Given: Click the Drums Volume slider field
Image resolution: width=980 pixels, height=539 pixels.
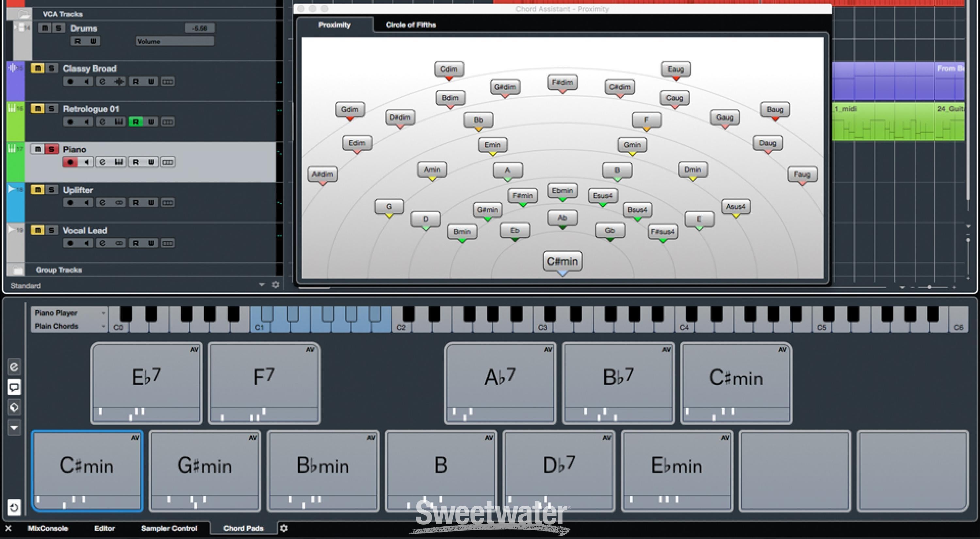Looking at the screenshot, I should 175,41.
